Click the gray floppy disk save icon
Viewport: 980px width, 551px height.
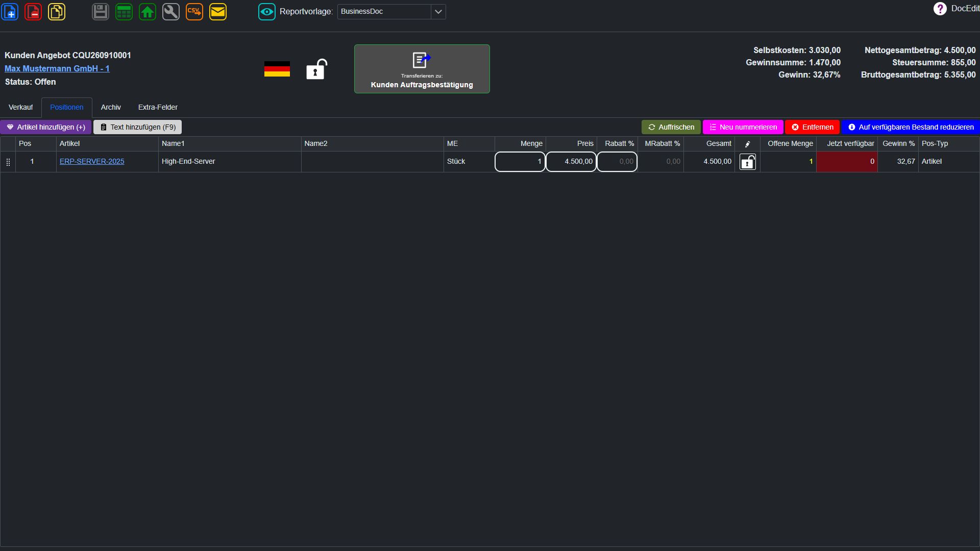[101, 12]
